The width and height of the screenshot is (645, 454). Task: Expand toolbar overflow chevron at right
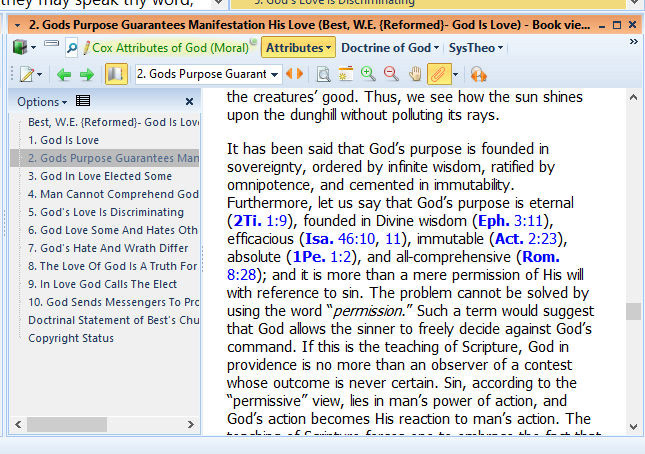click(633, 42)
